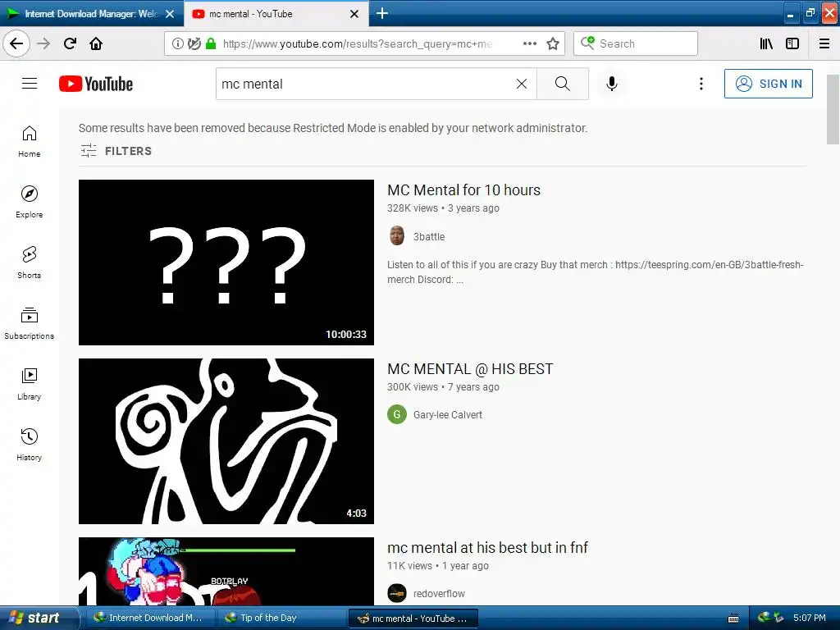The width and height of the screenshot is (840, 630).
Task: Open Library in YouTube sidebar
Action: 29,384
